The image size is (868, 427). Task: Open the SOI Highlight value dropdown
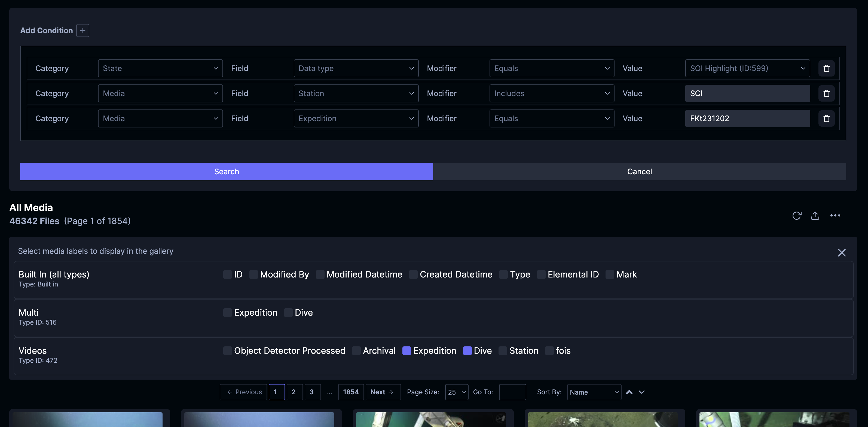pyautogui.click(x=747, y=68)
